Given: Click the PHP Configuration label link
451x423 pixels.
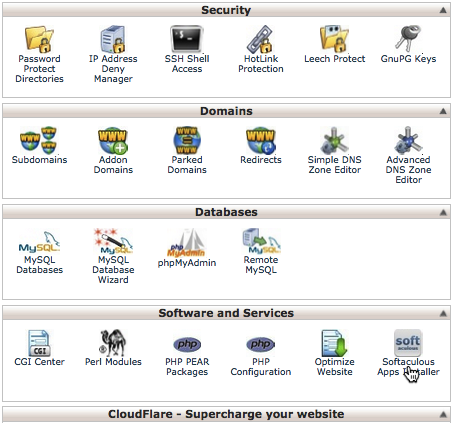Looking at the screenshot, I should [261, 367].
